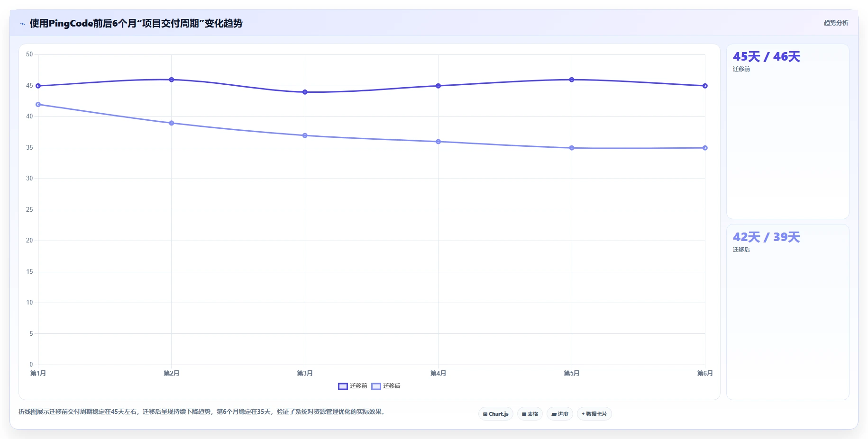Click the y-axis value 50

pos(29,54)
